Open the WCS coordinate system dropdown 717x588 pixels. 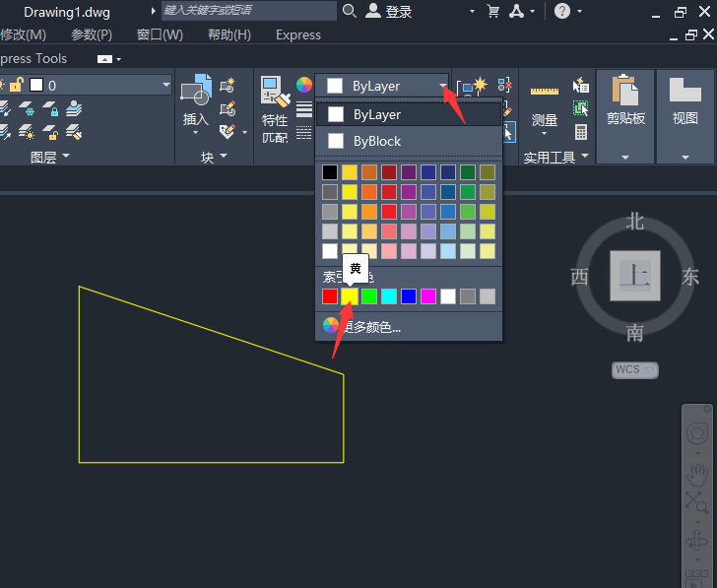(x=635, y=369)
